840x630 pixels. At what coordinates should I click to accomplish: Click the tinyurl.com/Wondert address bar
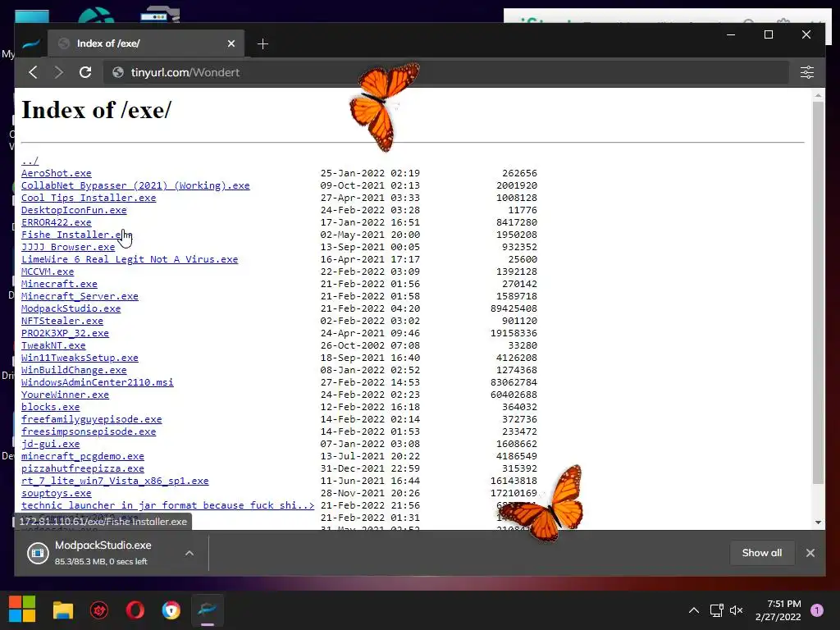pos(446,72)
